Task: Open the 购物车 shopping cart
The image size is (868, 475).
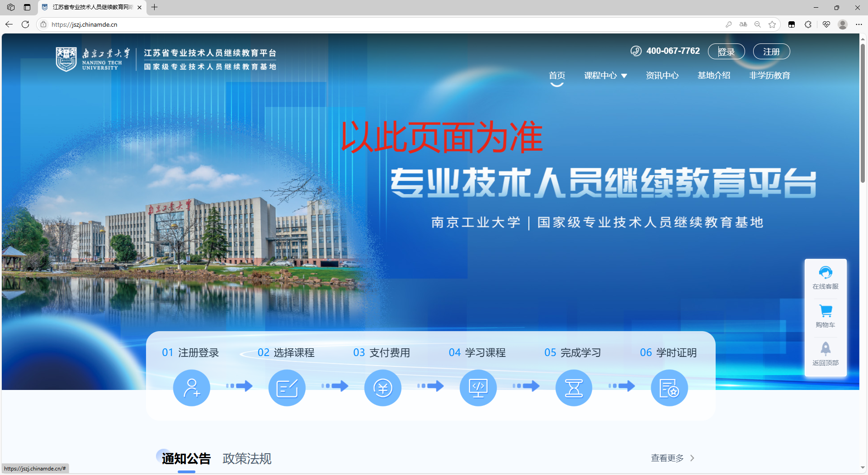Action: (826, 316)
